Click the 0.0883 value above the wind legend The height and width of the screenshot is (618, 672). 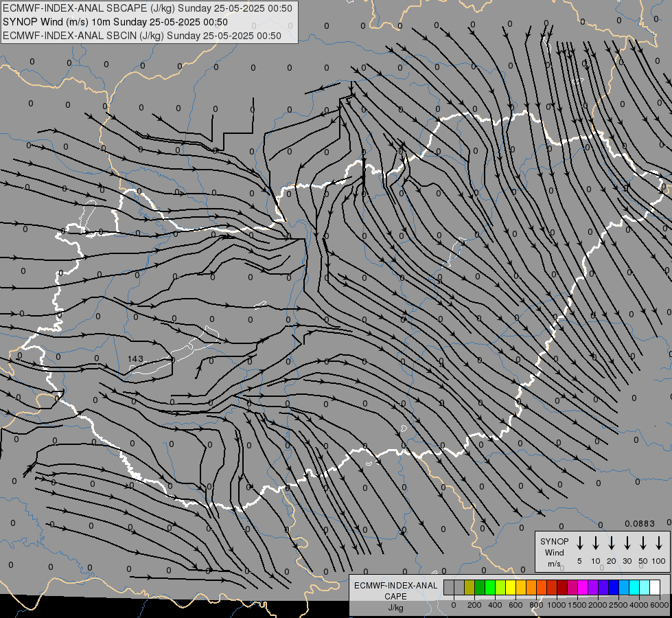click(x=640, y=524)
